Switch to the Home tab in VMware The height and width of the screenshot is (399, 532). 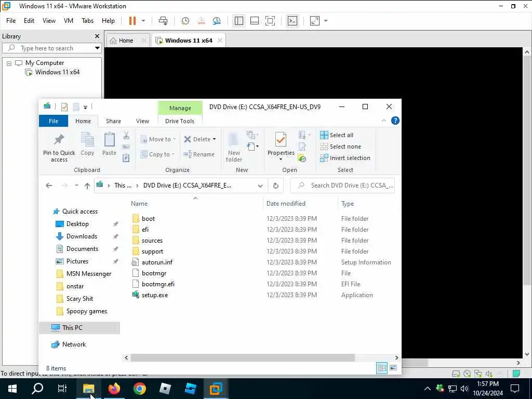point(126,41)
